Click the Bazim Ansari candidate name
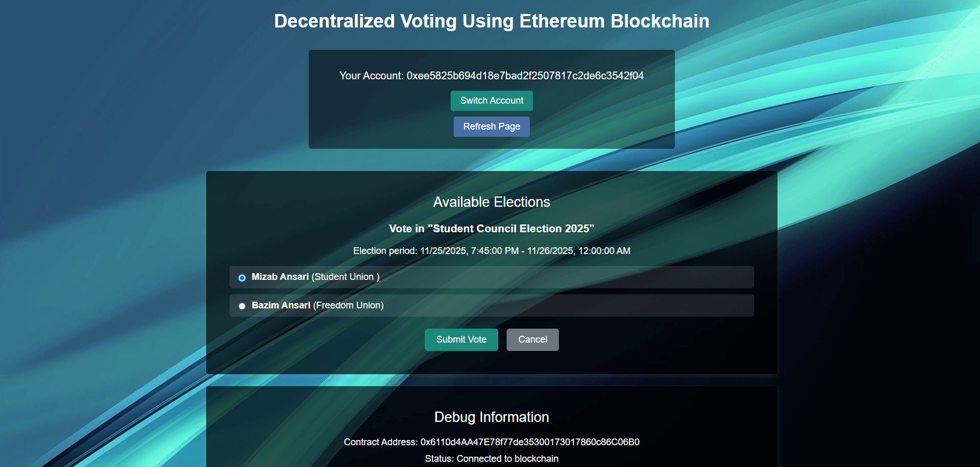980x467 pixels. 281,305
